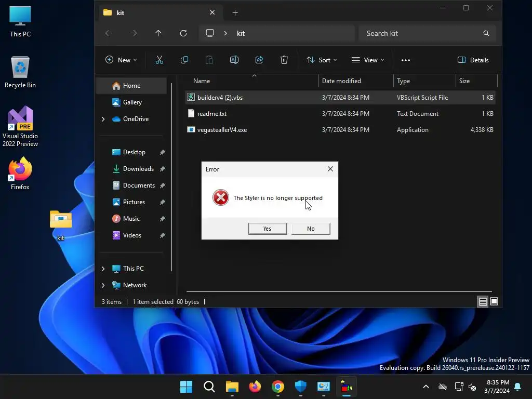Open the clock and date flyout
This screenshot has width=532, height=399.
click(497, 387)
